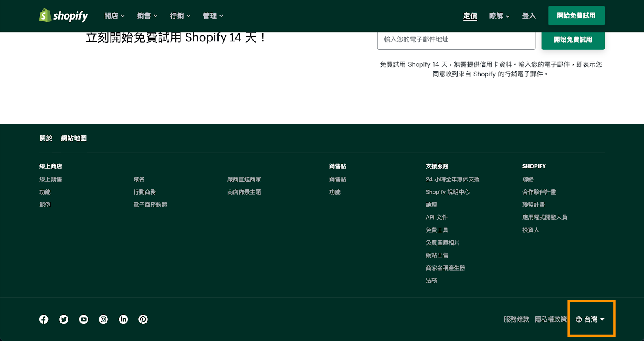This screenshot has width=644, height=341.
Task: Open the 關於 footer link
Action: (46, 138)
